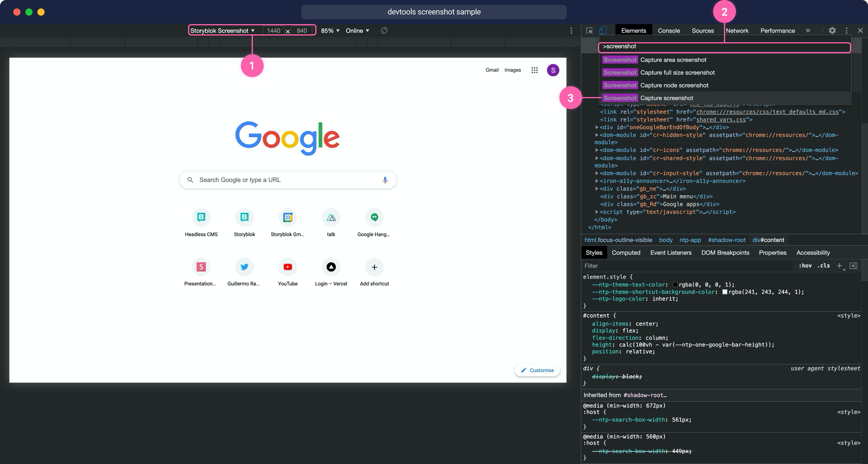The height and width of the screenshot is (464, 868).
Task: Activate the inspect element picker icon
Action: click(589, 31)
